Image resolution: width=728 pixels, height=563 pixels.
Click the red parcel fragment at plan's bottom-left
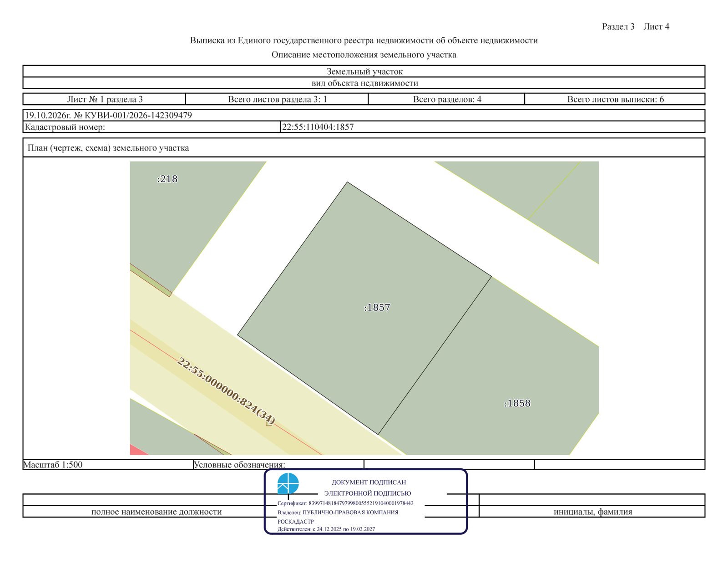138,450
